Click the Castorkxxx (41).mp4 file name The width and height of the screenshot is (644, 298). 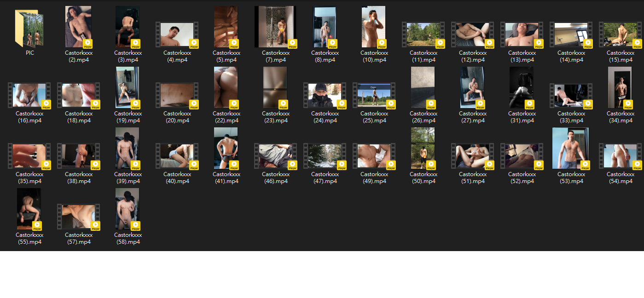[226, 178]
